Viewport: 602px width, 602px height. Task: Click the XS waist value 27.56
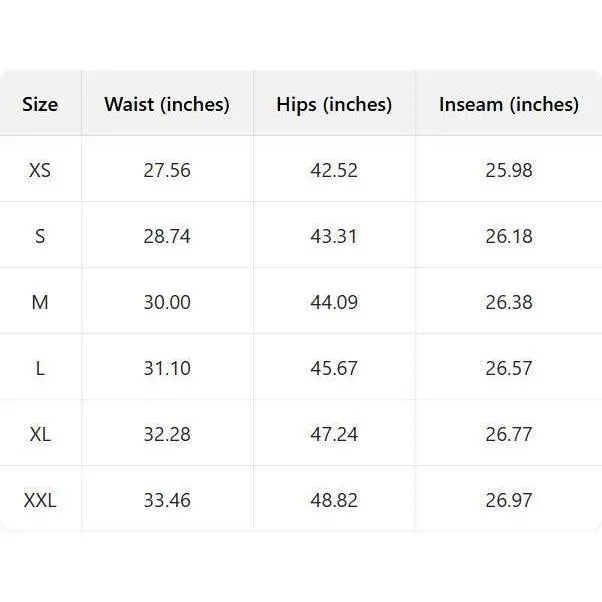(167, 170)
